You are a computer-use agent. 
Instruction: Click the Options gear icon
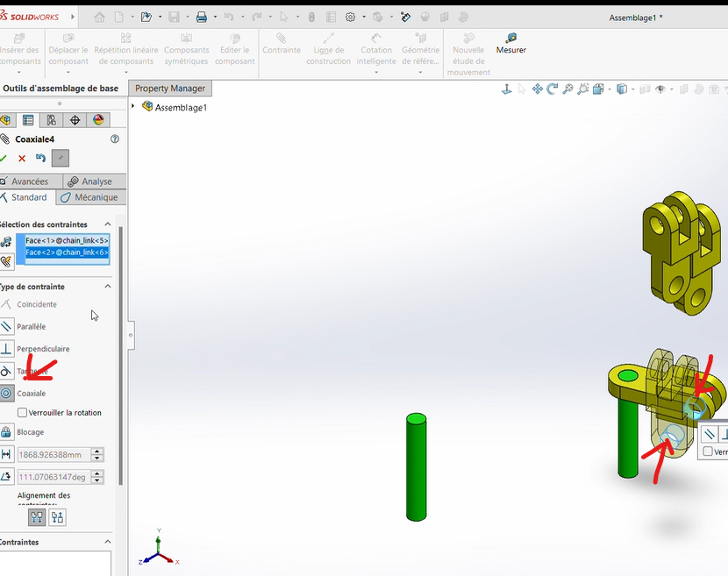pyautogui.click(x=351, y=18)
